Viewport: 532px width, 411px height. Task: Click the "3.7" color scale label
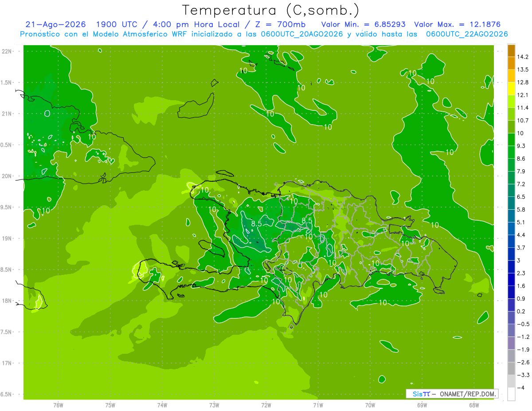click(521, 248)
